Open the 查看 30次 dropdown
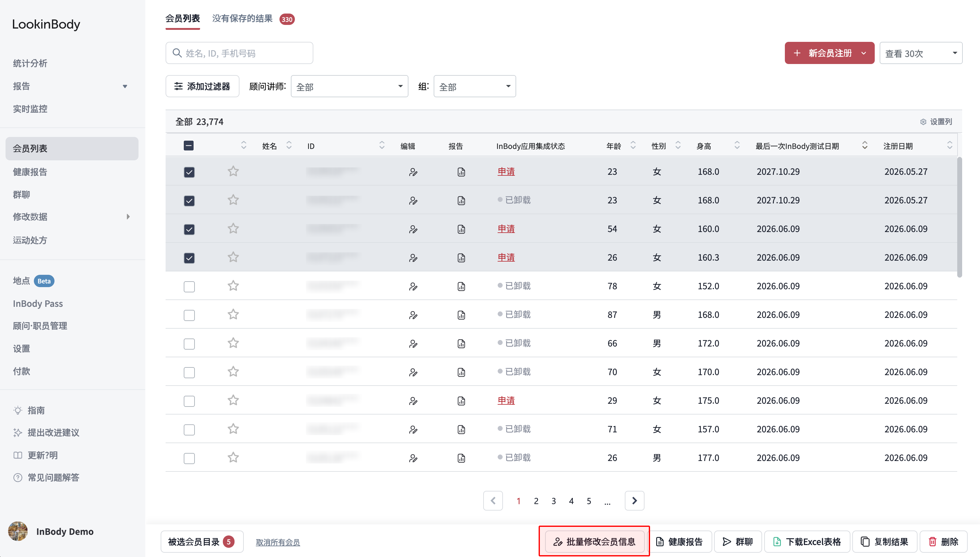Screen dimensions: 980x557 [x=921, y=53]
